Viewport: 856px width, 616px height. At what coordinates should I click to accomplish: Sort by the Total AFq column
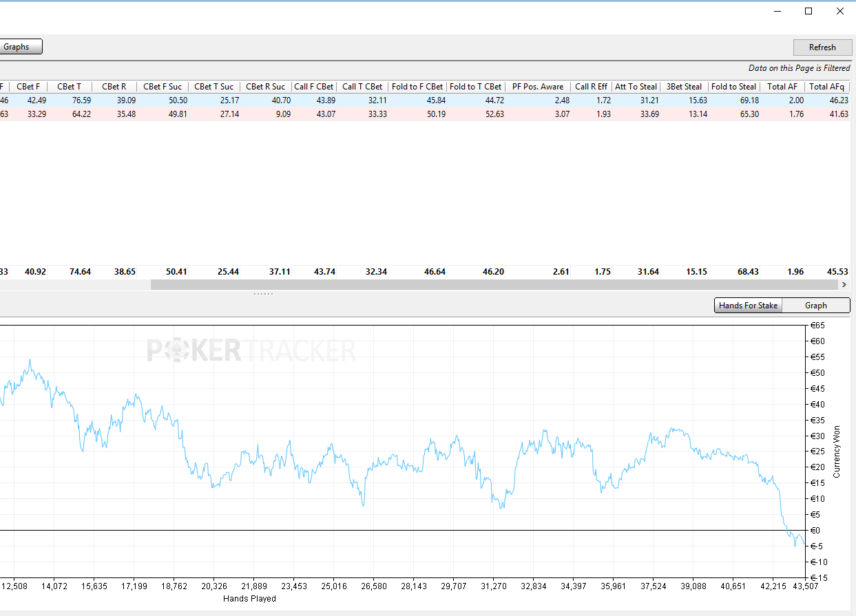coord(827,87)
